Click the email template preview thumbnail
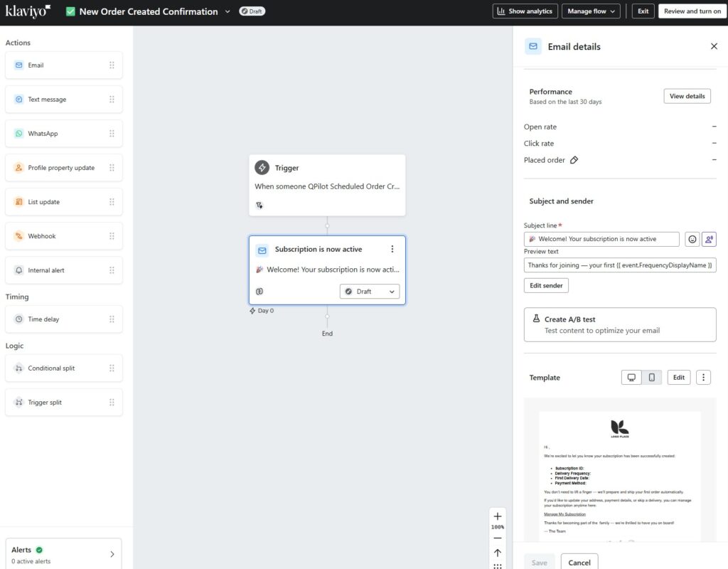Image resolution: width=728 pixels, height=569 pixels. pyautogui.click(x=619, y=477)
